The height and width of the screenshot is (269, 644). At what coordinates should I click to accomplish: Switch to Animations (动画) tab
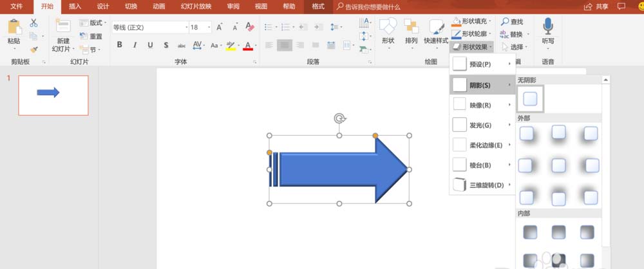[159, 6]
